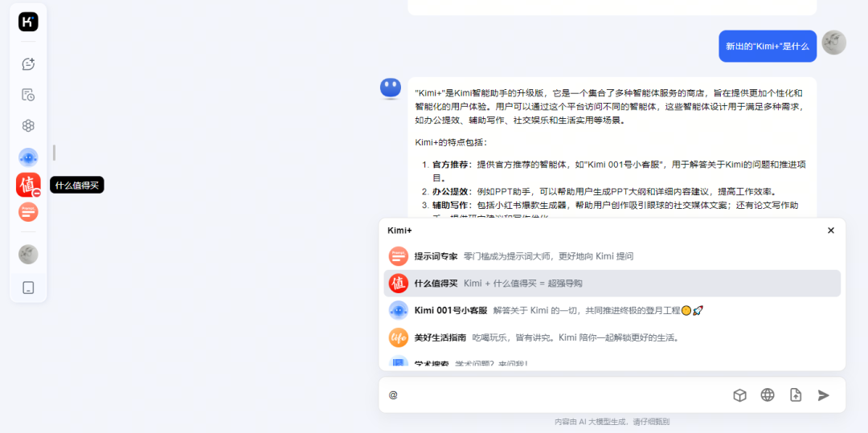This screenshot has width=868, height=433.
Task: Select 美好生活指南 from Kimi+ list
Action: 612,337
